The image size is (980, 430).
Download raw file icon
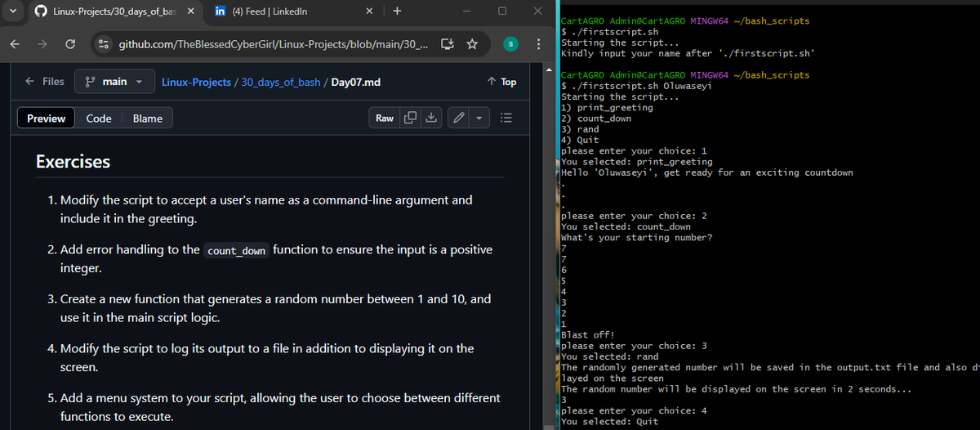(x=430, y=119)
